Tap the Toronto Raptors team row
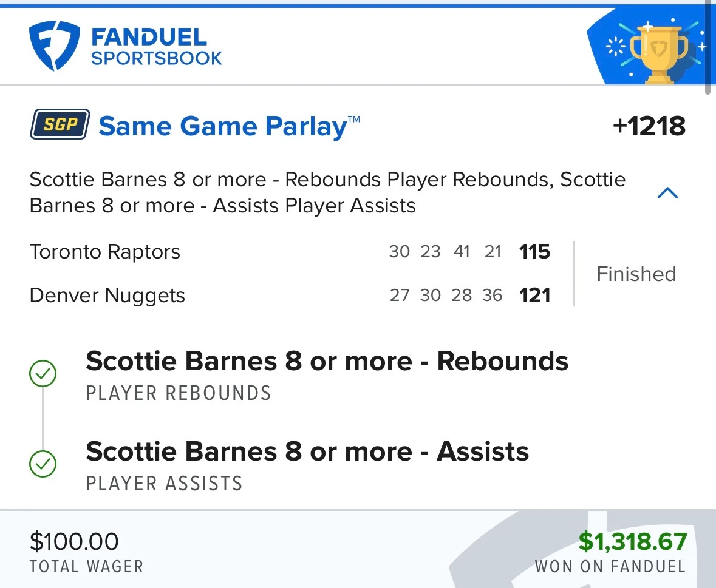The width and height of the screenshot is (716, 588). (290, 252)
